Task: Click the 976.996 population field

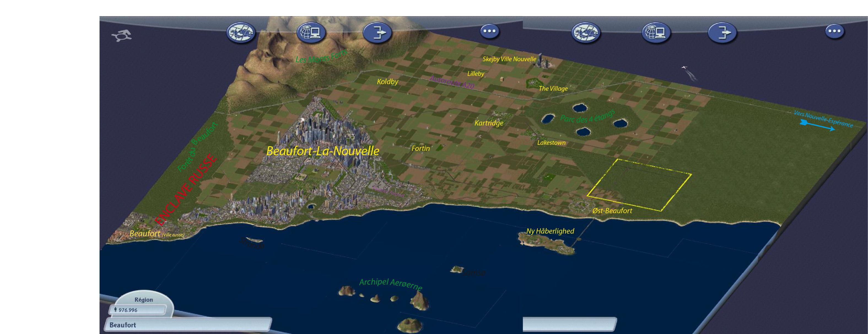Action: tap(137, 310)
